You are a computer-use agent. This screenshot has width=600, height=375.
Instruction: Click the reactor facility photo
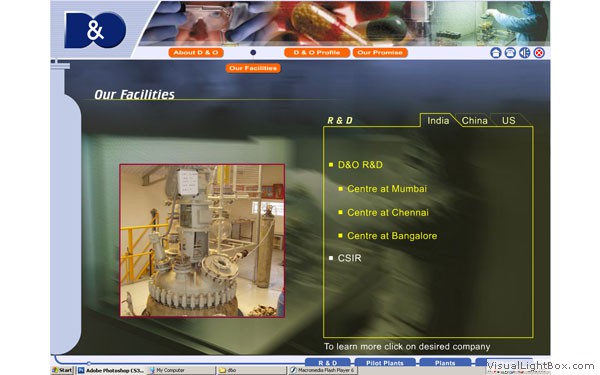202,241
